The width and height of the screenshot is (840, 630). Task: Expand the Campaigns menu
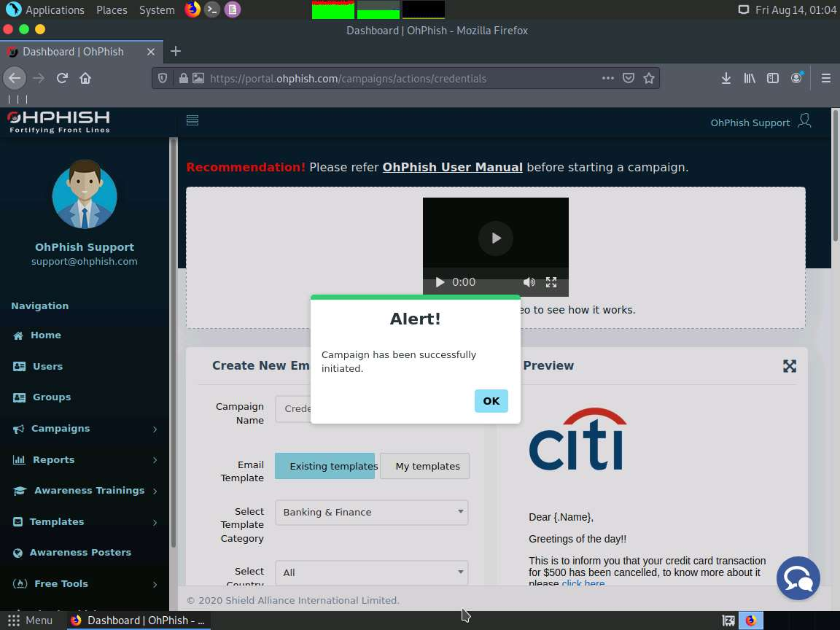coord(85,429)
